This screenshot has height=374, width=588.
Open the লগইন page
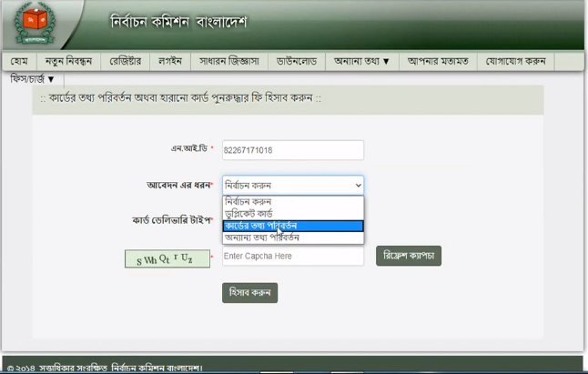[x=170, y=61]
